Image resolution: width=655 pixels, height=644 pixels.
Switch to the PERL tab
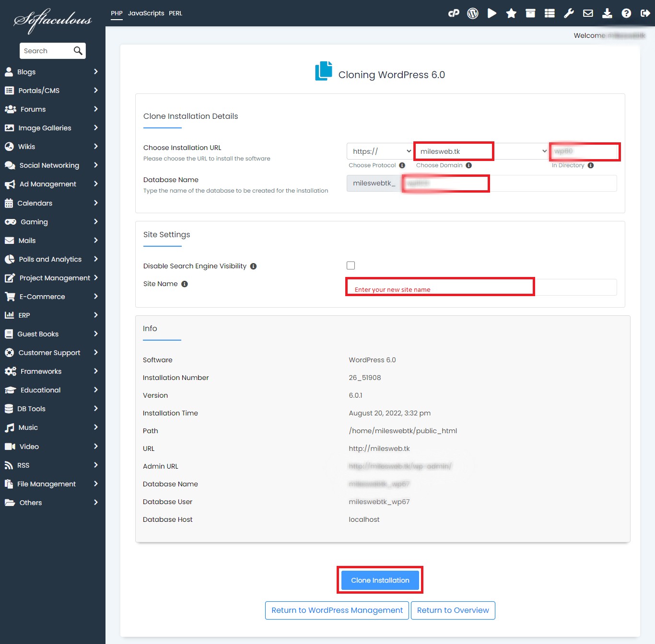[175, 13]
